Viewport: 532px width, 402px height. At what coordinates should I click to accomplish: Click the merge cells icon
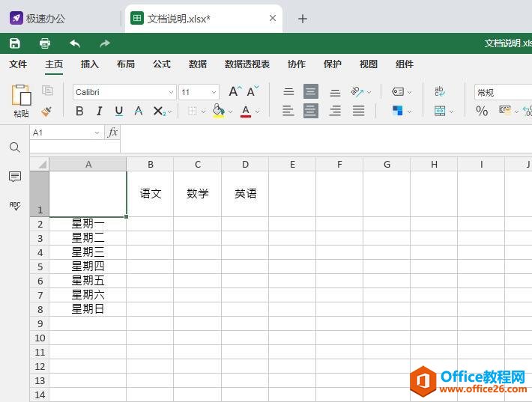coord(440,111)
